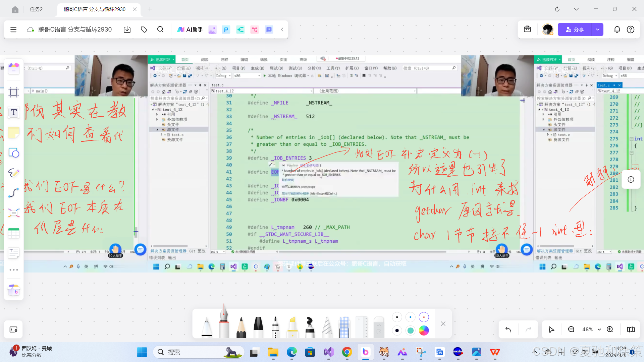The width and height of the screenshot is (644, 362).
Task: Open the hamburger main menu
Action: click(13, 29)
